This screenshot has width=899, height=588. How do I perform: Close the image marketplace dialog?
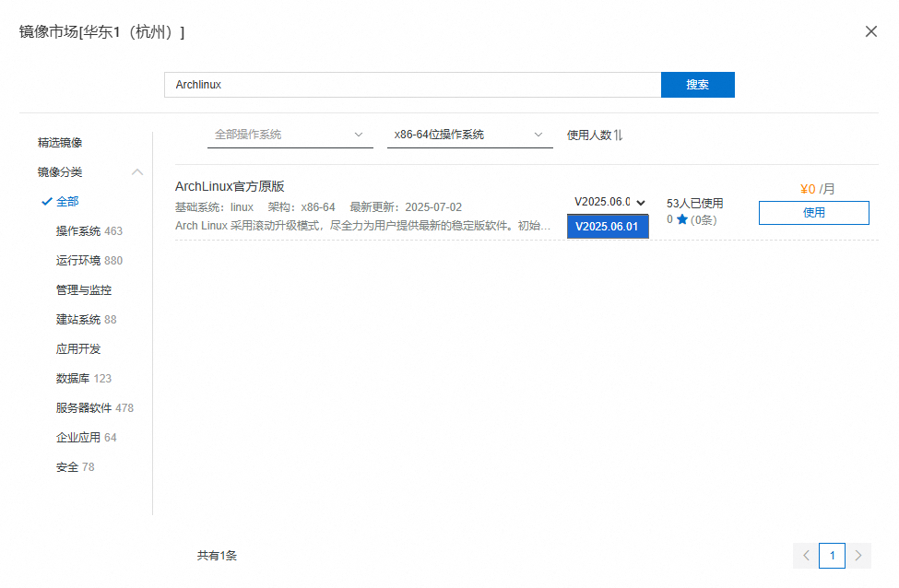[870, 31]
